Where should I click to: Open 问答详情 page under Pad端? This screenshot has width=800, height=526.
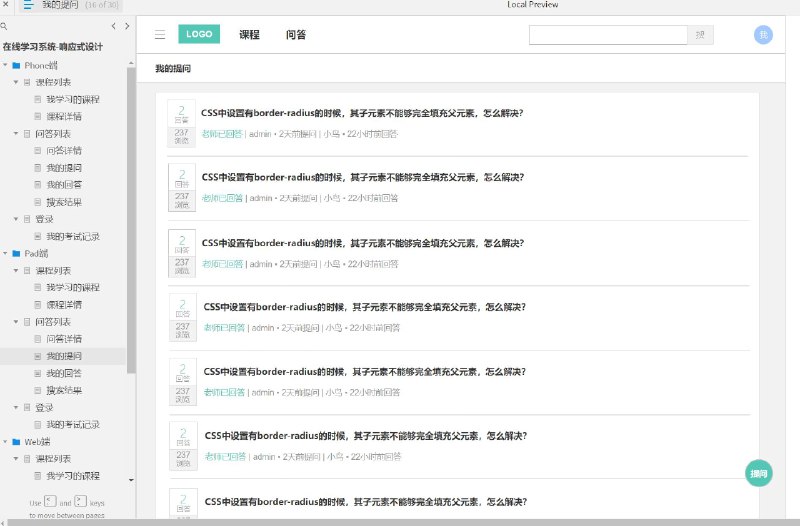[x=64, y=339]
